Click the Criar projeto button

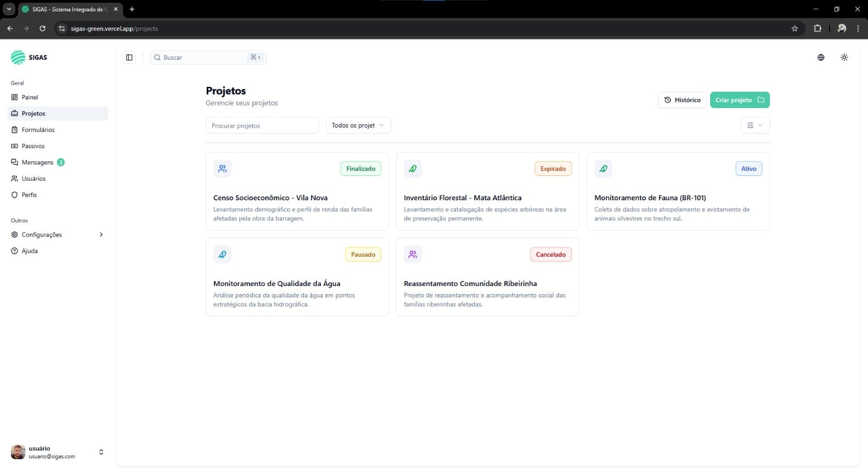tap(739, 100)
